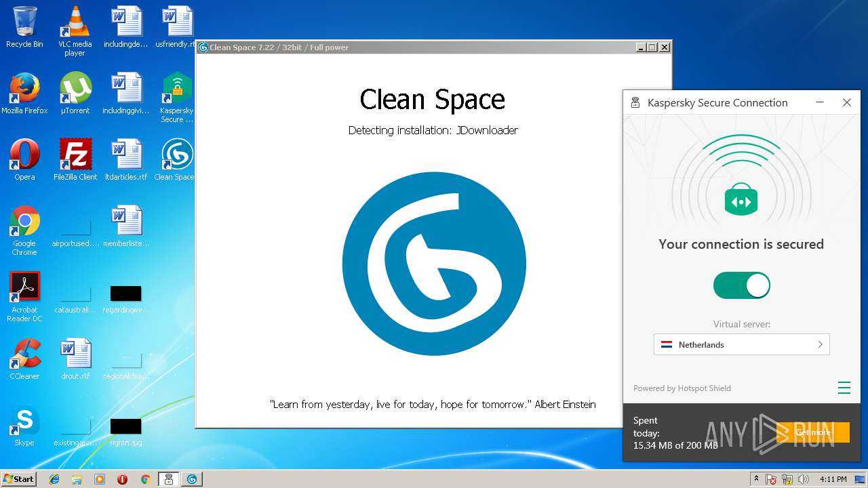The image size is (868, 488).
Task: Open the usfriendly.rtf document icon
Action: (176, 27)
